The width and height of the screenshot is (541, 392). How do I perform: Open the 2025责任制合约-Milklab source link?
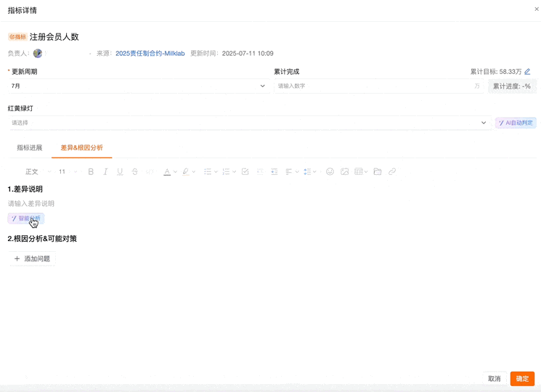point(150,54)
